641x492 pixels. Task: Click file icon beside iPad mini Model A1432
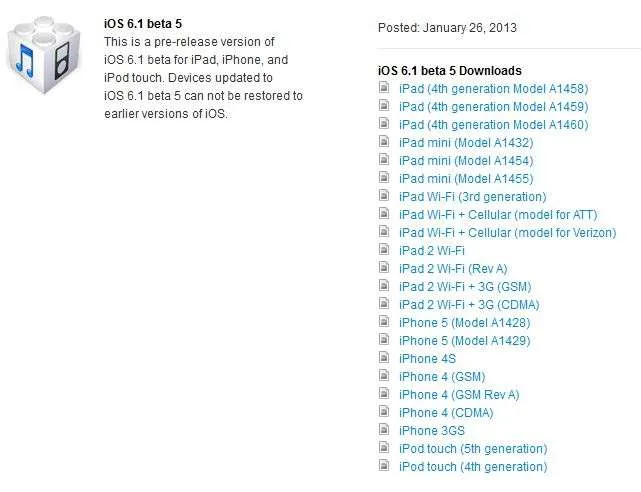[x=384, y=141]
